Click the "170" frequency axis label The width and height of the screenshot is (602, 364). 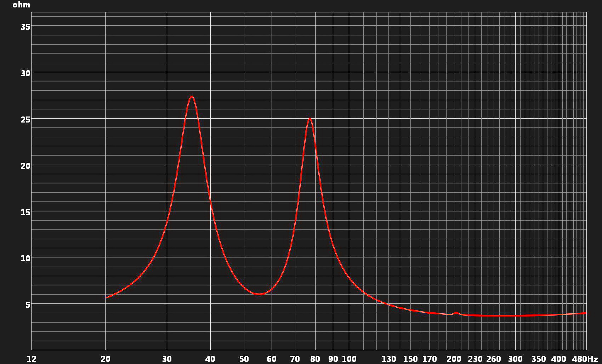[430, 359]
